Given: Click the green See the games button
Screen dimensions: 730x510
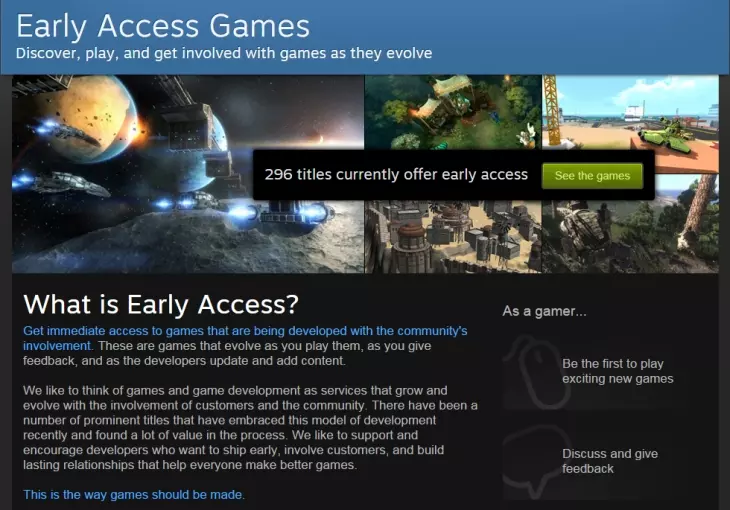Looking at the screenshot, I should (x=592, y=176).
